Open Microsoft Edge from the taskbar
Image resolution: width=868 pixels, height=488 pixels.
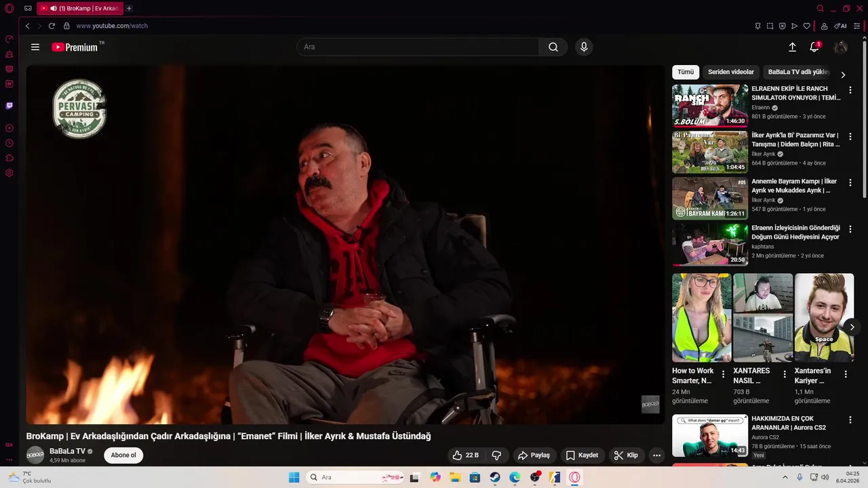(x=515, y=477)
